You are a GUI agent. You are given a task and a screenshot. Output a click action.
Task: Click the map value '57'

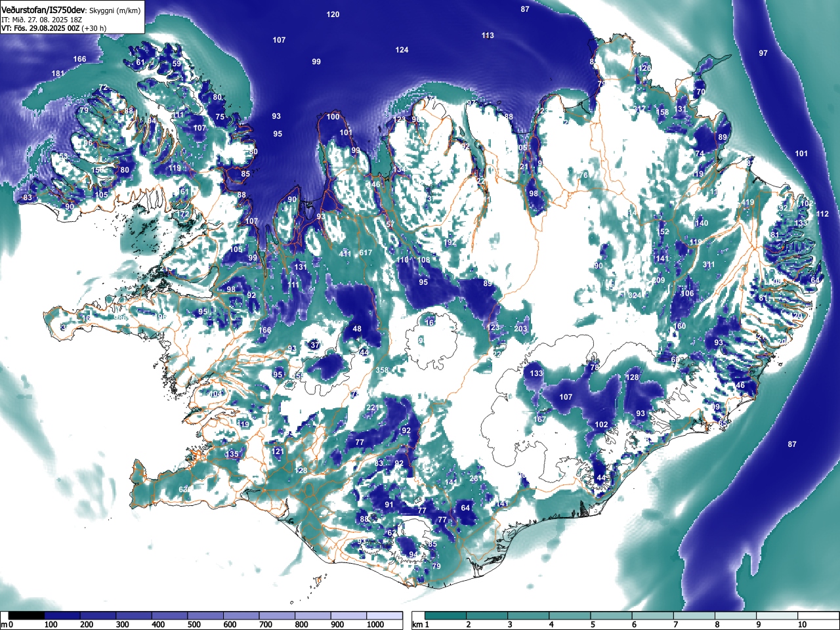pos(390,225)
